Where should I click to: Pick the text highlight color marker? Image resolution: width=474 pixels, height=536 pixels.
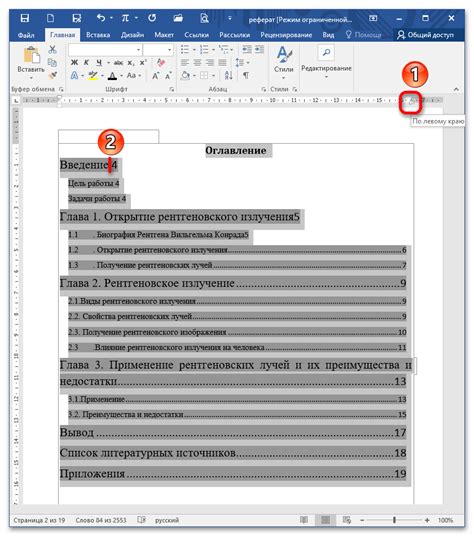(92, 75)
